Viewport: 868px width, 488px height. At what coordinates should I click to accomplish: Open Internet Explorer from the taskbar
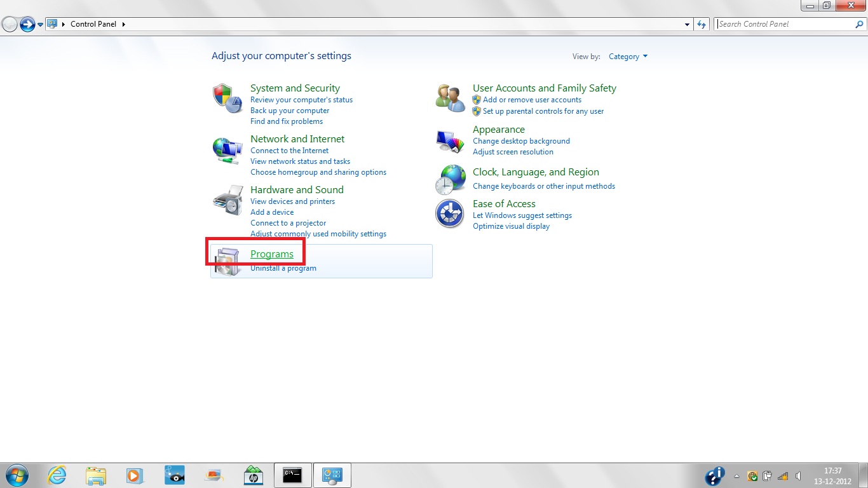[x=57, y=475]
